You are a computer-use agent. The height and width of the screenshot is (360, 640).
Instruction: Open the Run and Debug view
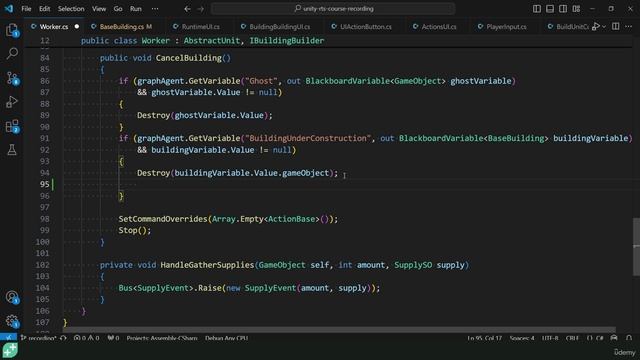point(12,102)
